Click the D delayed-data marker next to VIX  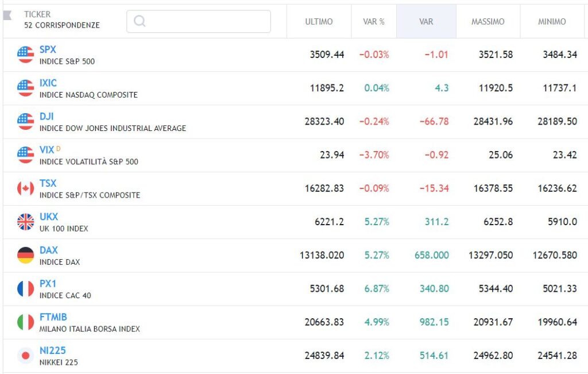point(58,149)
